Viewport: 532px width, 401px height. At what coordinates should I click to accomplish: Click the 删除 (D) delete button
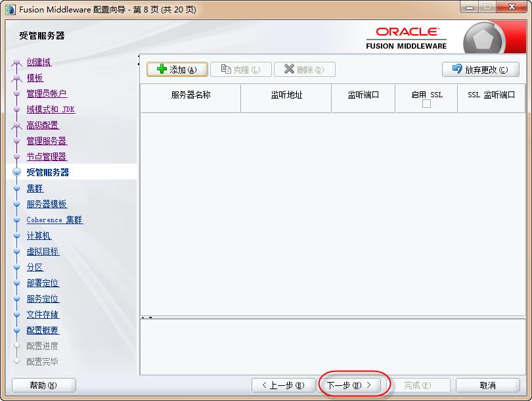click(304, 70)
